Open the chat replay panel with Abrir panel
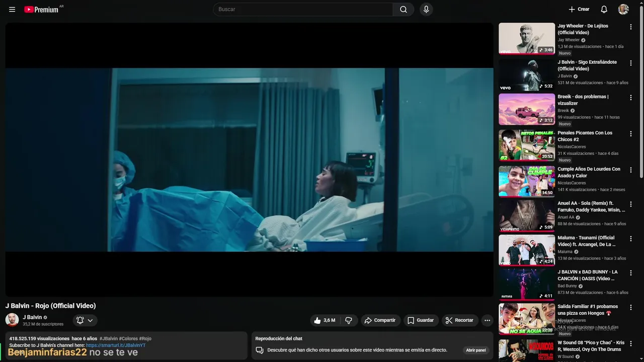 475,350
